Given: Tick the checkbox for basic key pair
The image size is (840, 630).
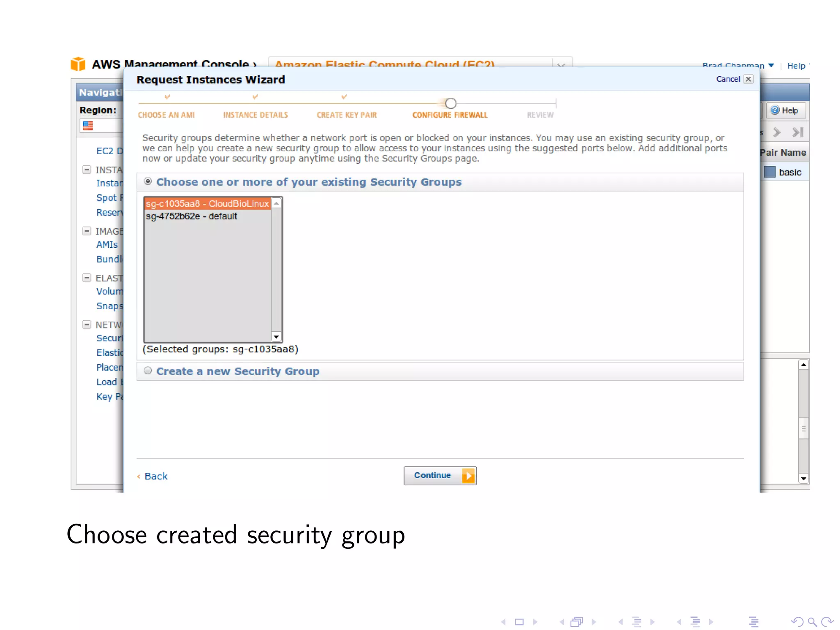Looking at the screenshot, I should 769,172.
